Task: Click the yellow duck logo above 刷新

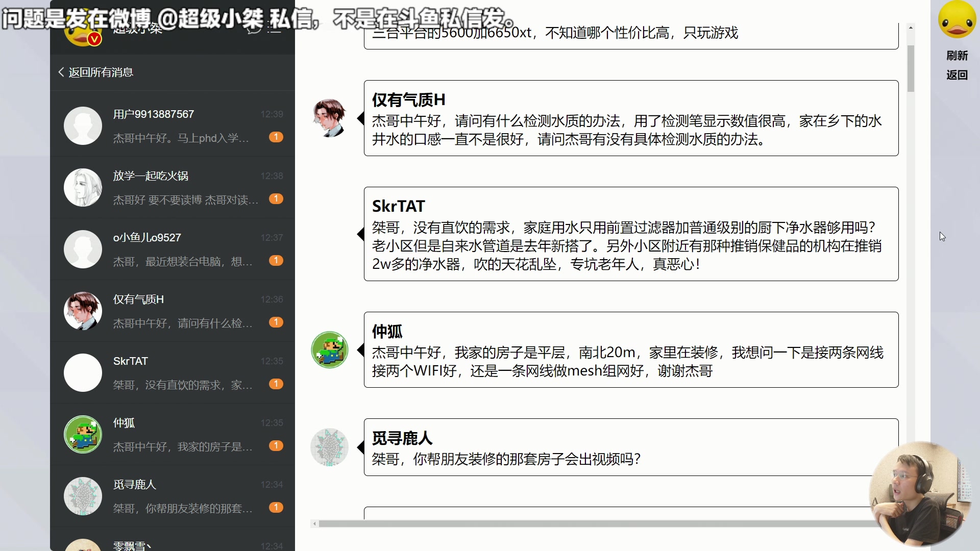Action: pyautogui.click(x=957, y=20)
